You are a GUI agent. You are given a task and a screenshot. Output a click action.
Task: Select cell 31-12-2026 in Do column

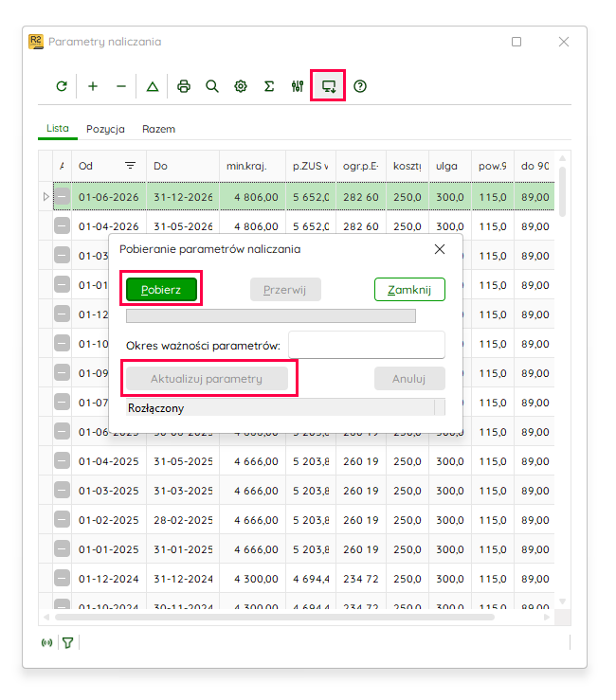[183, 197]
